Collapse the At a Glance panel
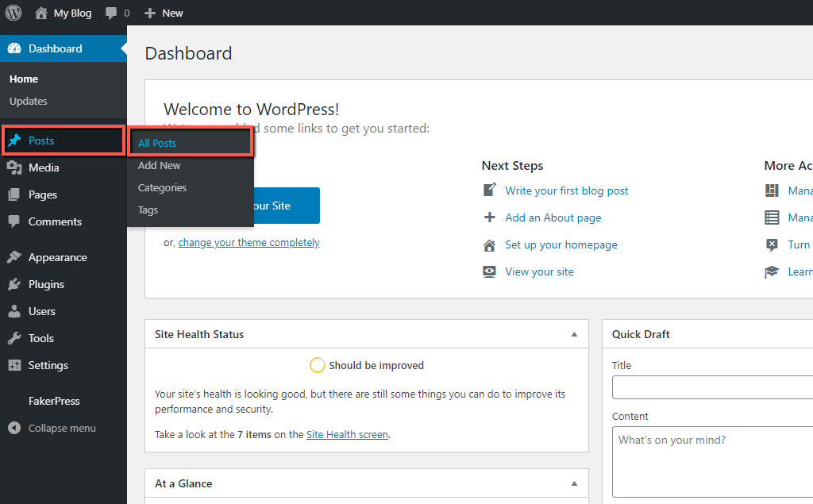813x504 pixels. [574, 483]
